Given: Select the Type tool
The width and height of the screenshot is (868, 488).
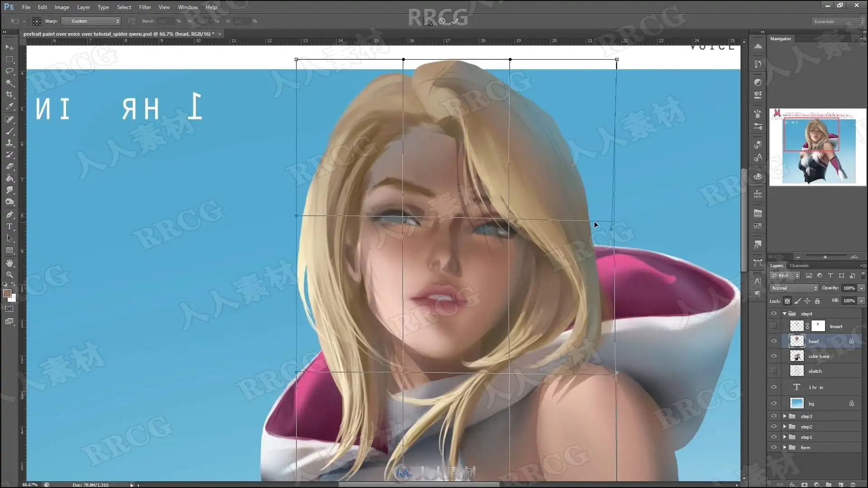Looking at the screenshot, I should pos(9,226).
